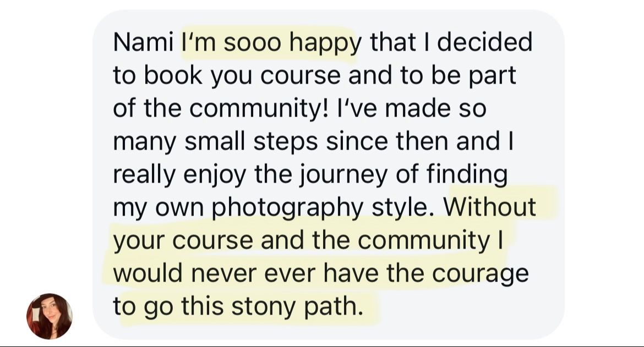The width and height of the screenshot is (644, 347).
Task: Click the highlighted word "Without"
Action: pyautogui.click(x=489, y=207)
